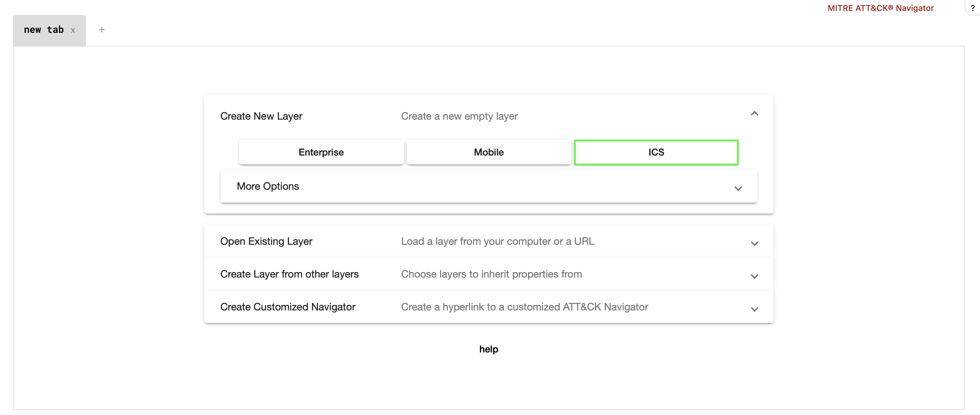
Task: Expand Create Layer from other layers
Action: tap(289, 274)
